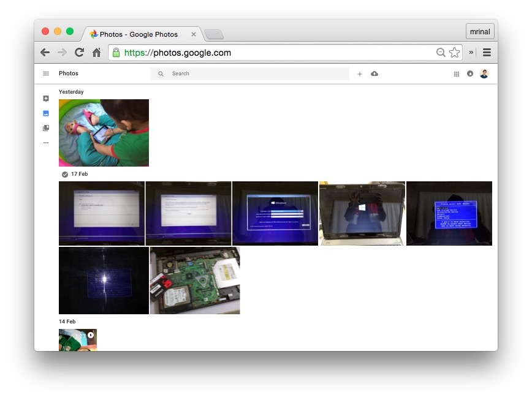Open the second 17 Feb setup screen photo
Screen dimensions: 532x400
point(189,213)
